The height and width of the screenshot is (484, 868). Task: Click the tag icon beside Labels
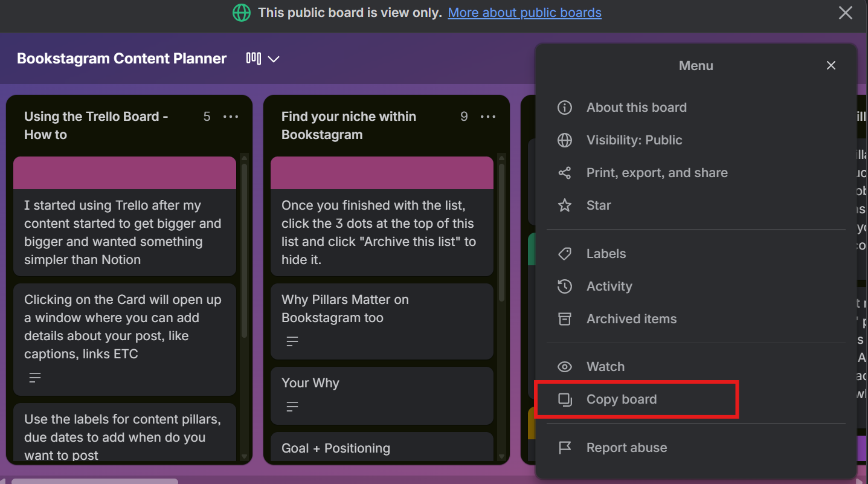(x=564, y=254)
